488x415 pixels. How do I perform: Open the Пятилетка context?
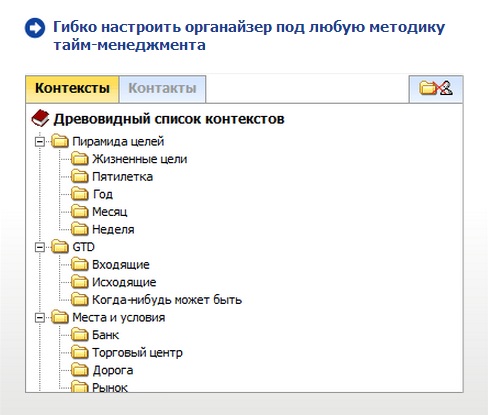(x=122, y=177)
